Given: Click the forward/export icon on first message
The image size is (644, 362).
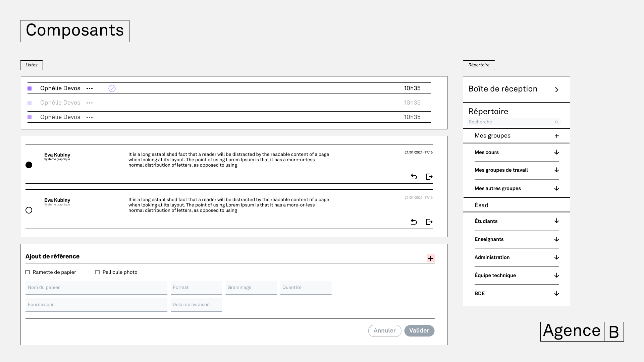Looking at the screenshot, I should (x=429, y=177).
